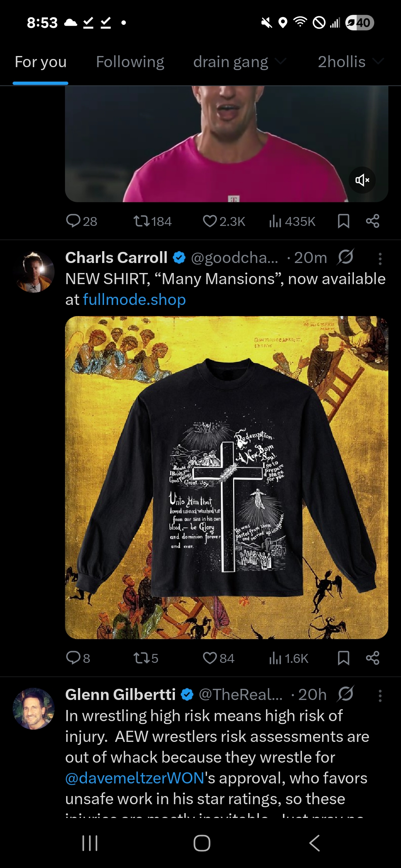Open the @davemeltzerWON mention
This screenshot has height=868, width=401.
point(135,778)
